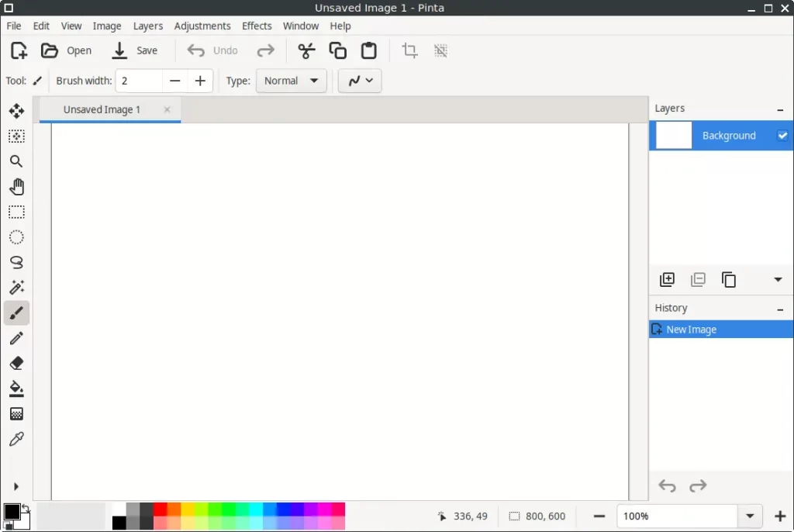794x532 pixels.
Task: Click the History panel redo arrow
Action: point(698,486)
